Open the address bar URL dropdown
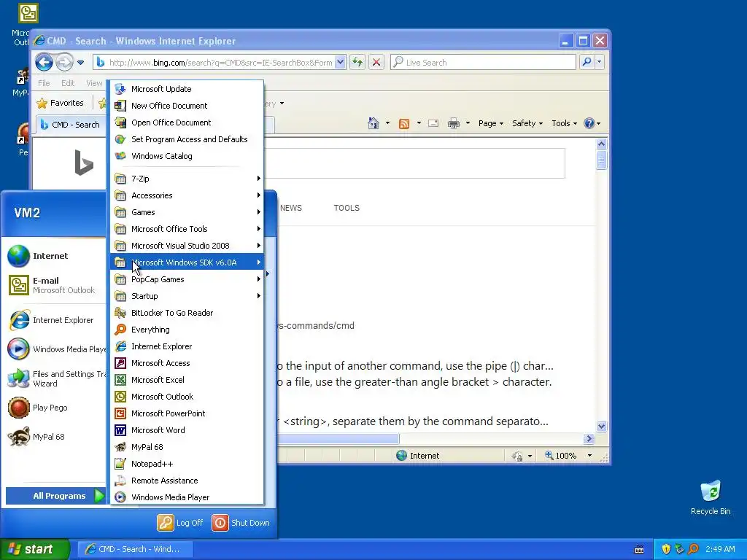 pyautogui.click(x=340, y=62)
